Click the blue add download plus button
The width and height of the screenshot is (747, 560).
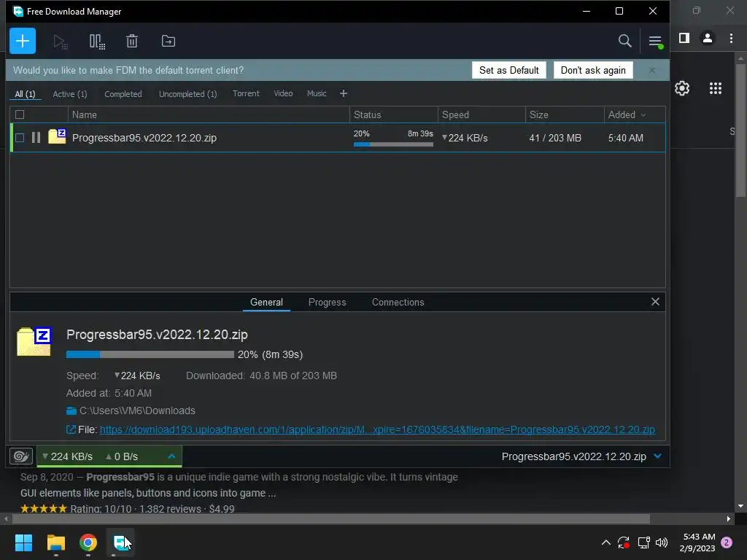pyautogui.click(x=23, y=41)
